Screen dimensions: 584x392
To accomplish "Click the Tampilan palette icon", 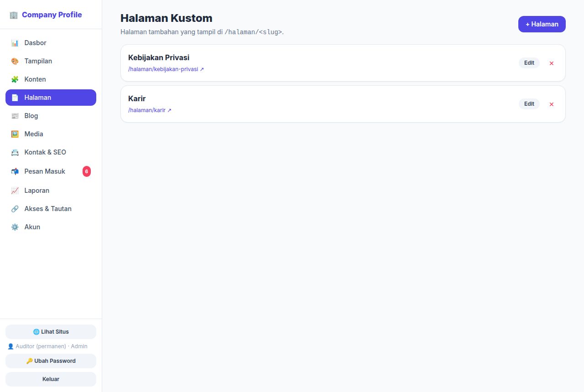I will tap(15, 61).
